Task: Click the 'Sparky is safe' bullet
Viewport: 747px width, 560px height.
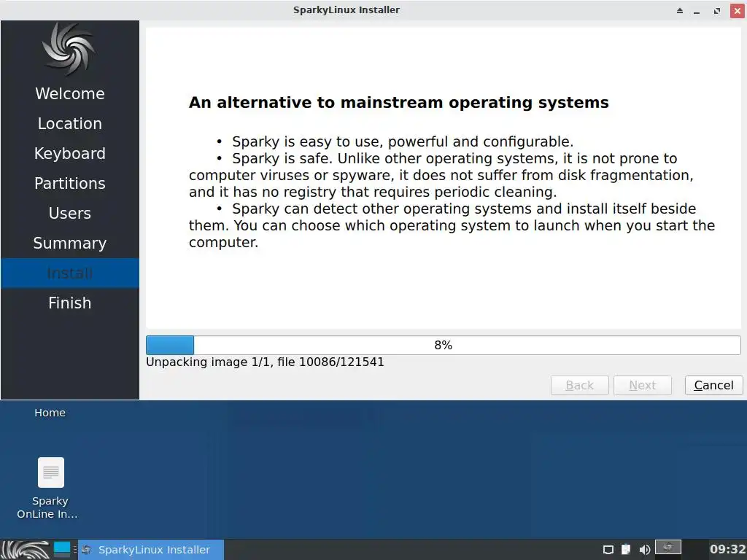Action: (x=441, y=175)
